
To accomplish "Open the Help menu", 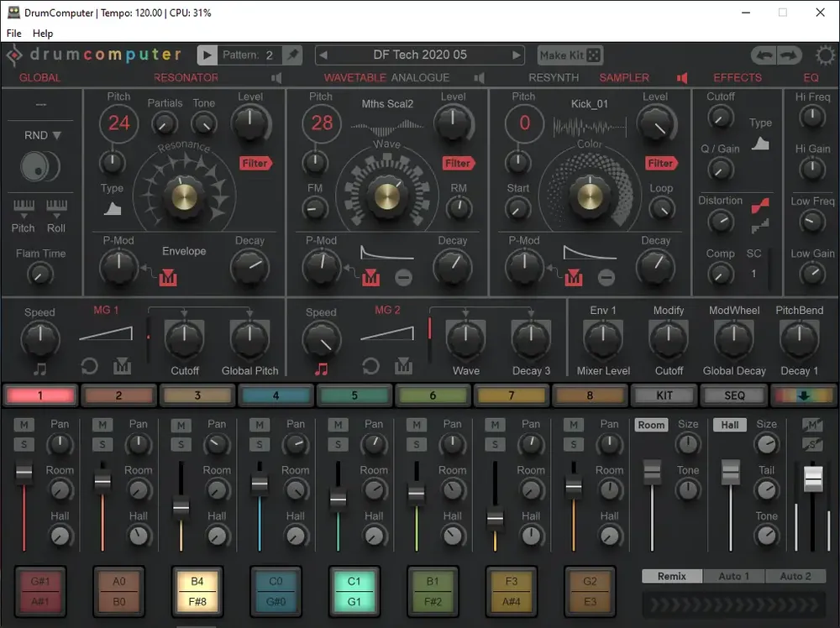I will pos(43,34).
